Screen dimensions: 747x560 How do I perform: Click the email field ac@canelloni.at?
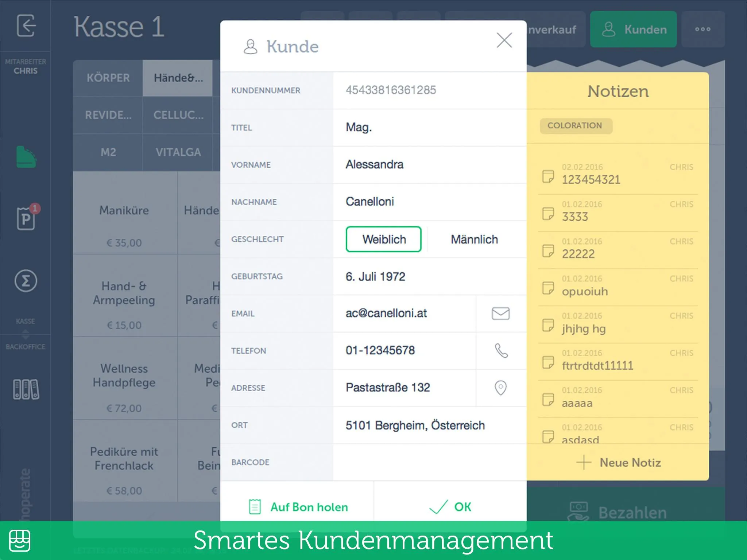tap(405, 314)
